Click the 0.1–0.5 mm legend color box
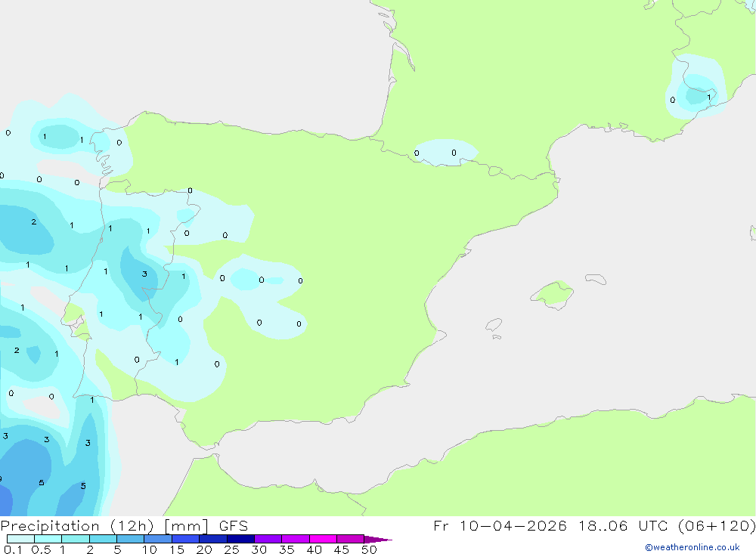The width and height of the screenshot is (756, 554). coord(20,539)
